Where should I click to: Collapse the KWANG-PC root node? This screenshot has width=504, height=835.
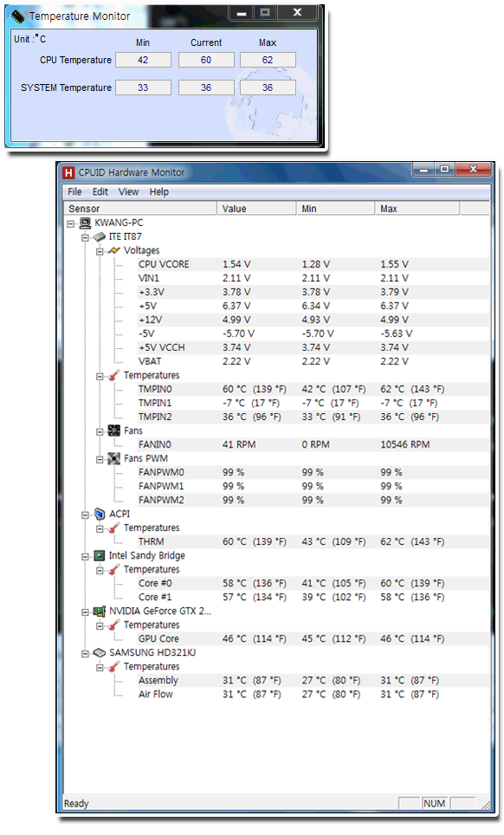(71, 223)
